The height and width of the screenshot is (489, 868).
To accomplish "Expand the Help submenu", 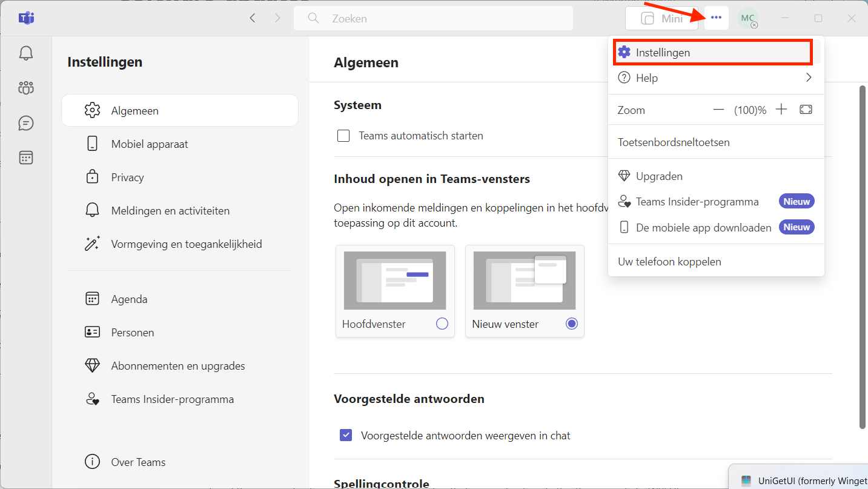I will (x=716, y=78).
